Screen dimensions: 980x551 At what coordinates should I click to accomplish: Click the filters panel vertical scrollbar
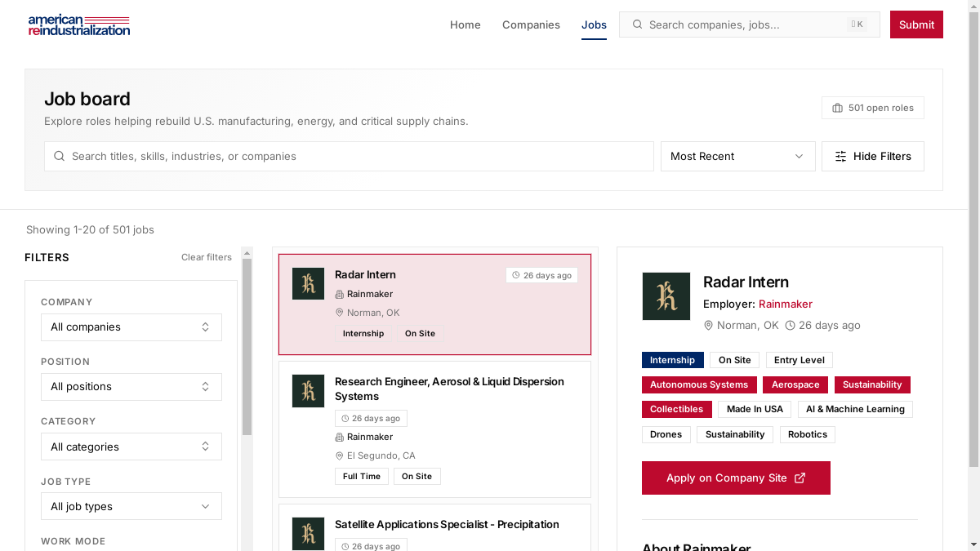pyautogui.click(x=247, y=347)
